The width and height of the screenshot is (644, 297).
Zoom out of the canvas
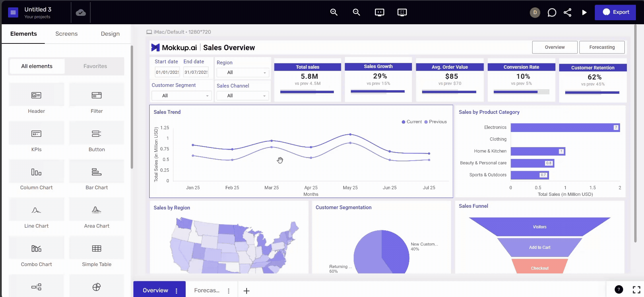click(356, 12)
